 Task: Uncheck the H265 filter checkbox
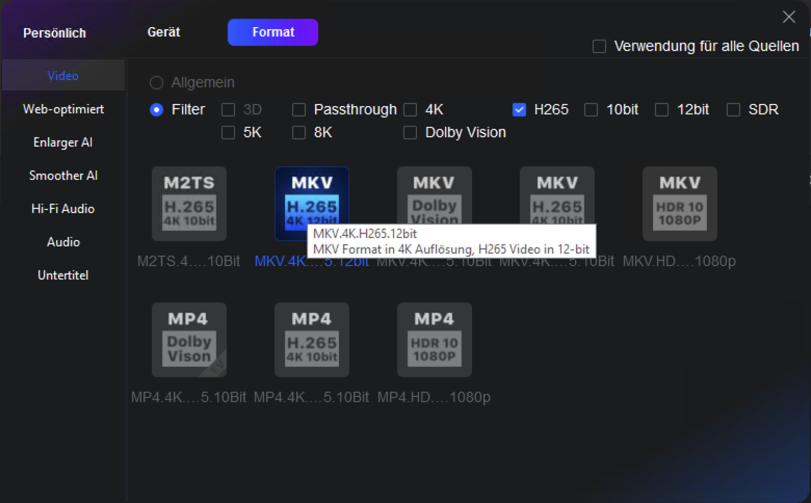click(x=519, y=110)
